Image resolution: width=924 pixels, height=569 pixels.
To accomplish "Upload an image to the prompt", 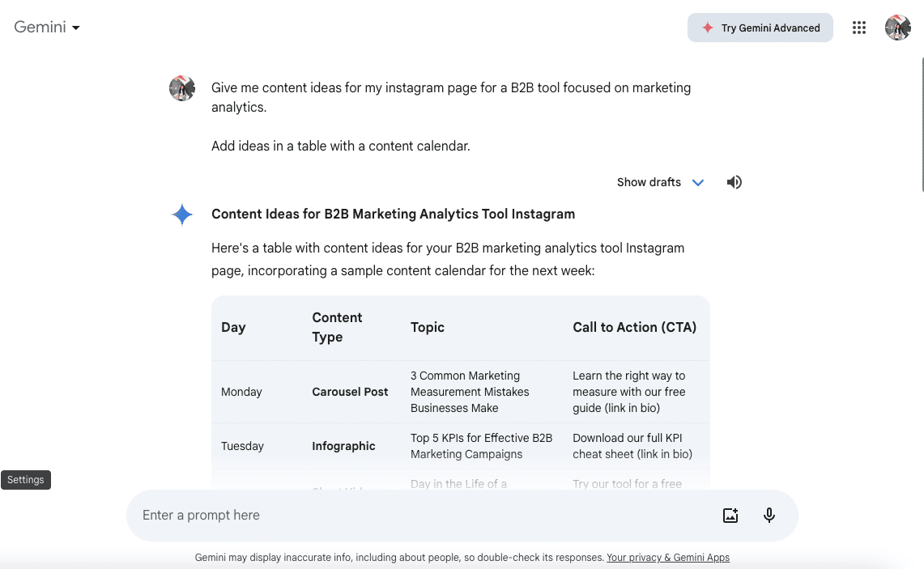I will pos(730,515).
